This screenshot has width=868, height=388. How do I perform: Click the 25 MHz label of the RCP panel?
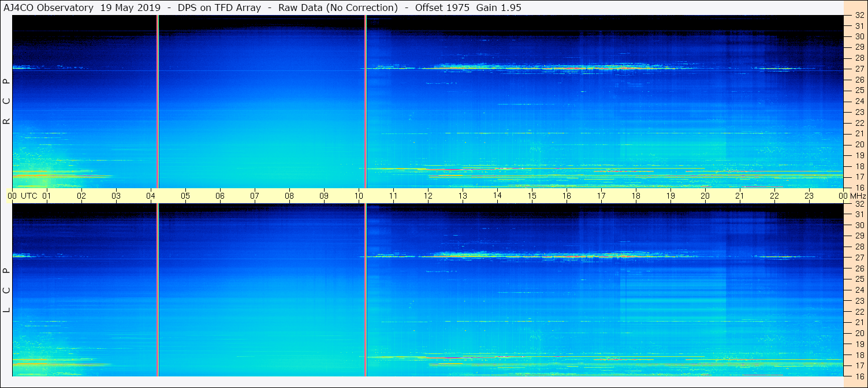pos(859,90)
